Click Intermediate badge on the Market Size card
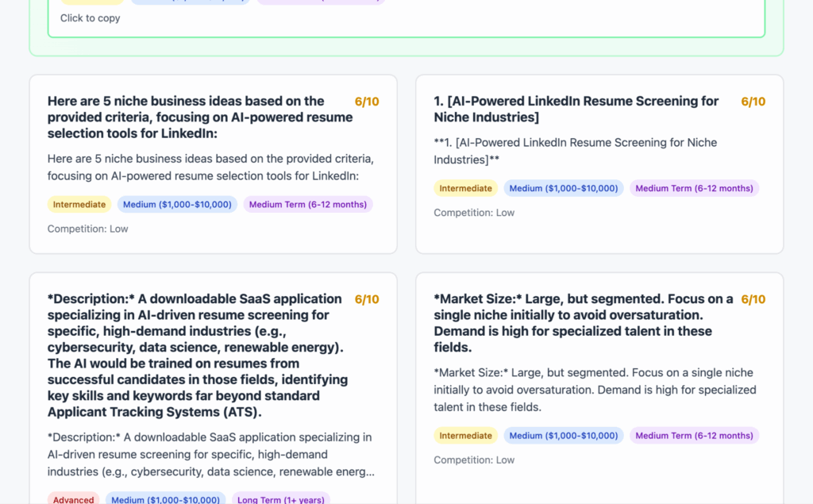Viewport: 813px width, 504px height. (x=465, y=436)
